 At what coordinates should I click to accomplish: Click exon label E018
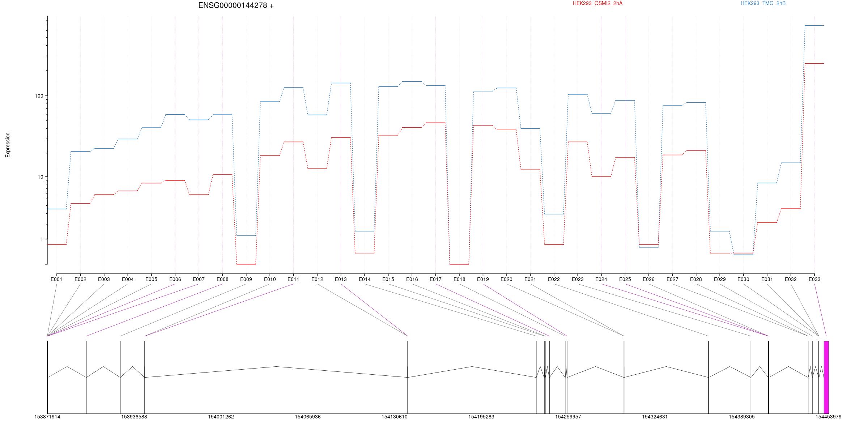point(459,279)
